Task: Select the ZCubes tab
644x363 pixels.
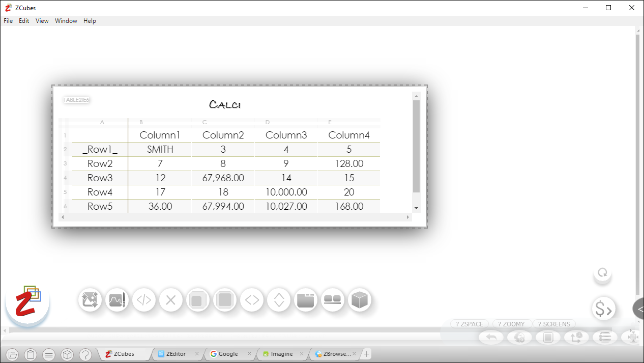Action: coord(124,354)
